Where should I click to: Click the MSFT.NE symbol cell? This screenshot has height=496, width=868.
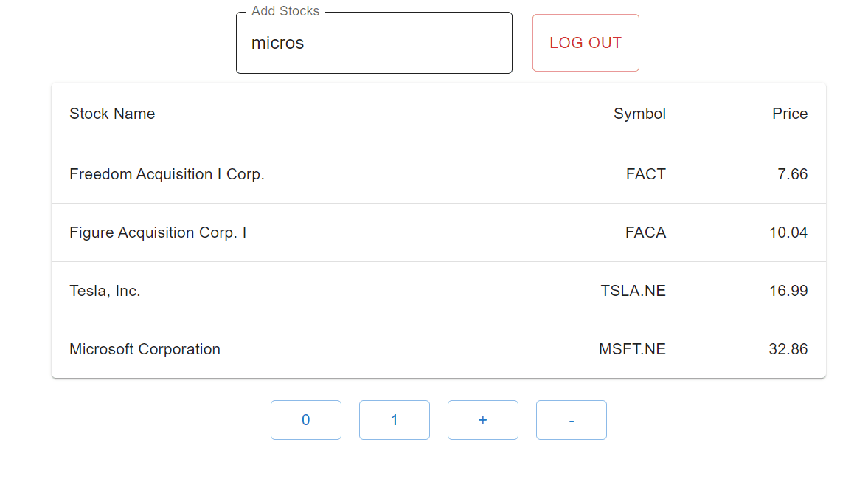tap(632, 349)
